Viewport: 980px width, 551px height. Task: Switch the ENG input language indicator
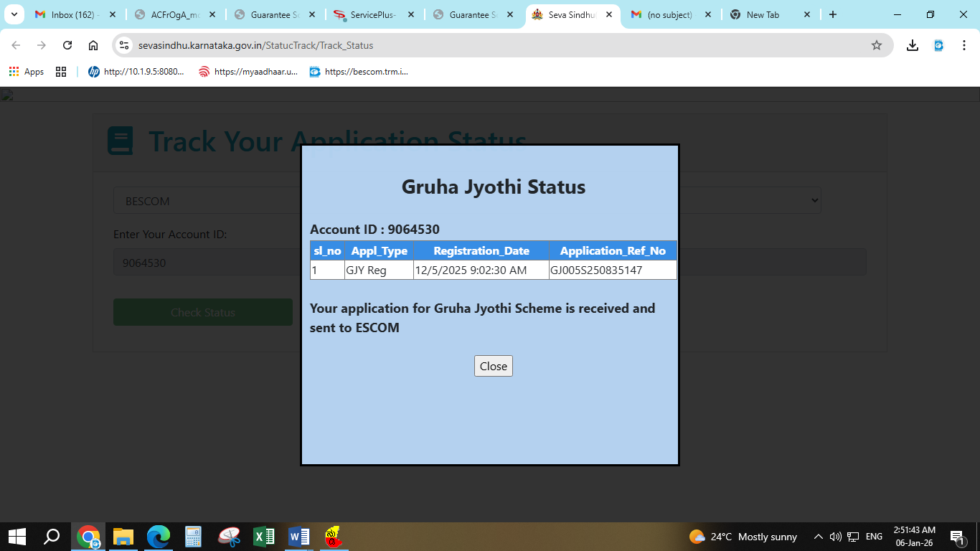[x=874, y=537]
